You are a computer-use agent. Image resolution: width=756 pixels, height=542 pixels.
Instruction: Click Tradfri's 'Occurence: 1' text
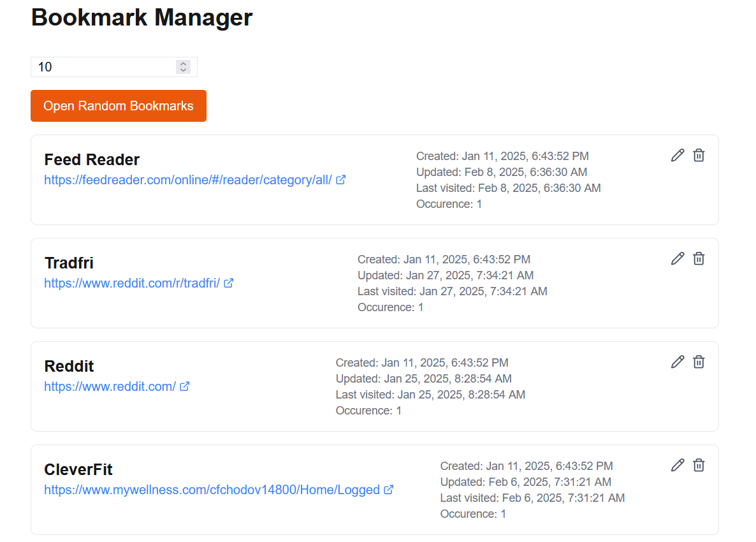391,307
